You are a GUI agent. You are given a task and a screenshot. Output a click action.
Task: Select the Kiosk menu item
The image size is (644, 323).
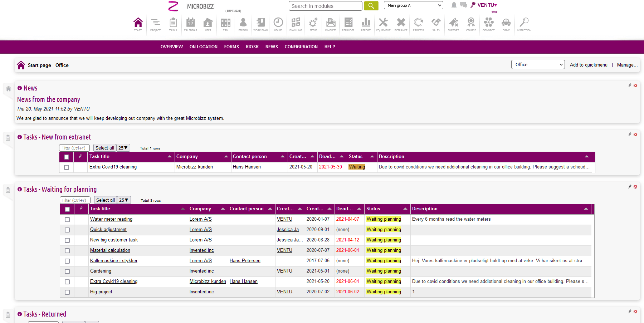click(x=252, y=47)
